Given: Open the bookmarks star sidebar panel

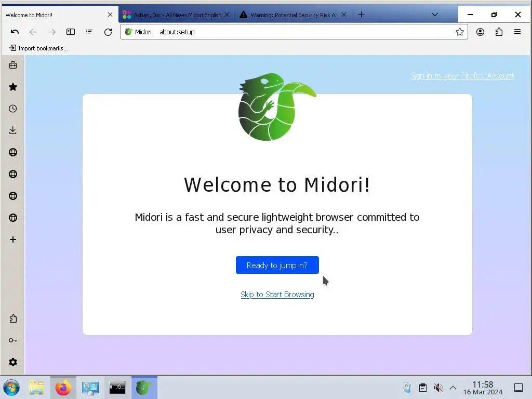Looking at the screenshot, I should point(13,87).
